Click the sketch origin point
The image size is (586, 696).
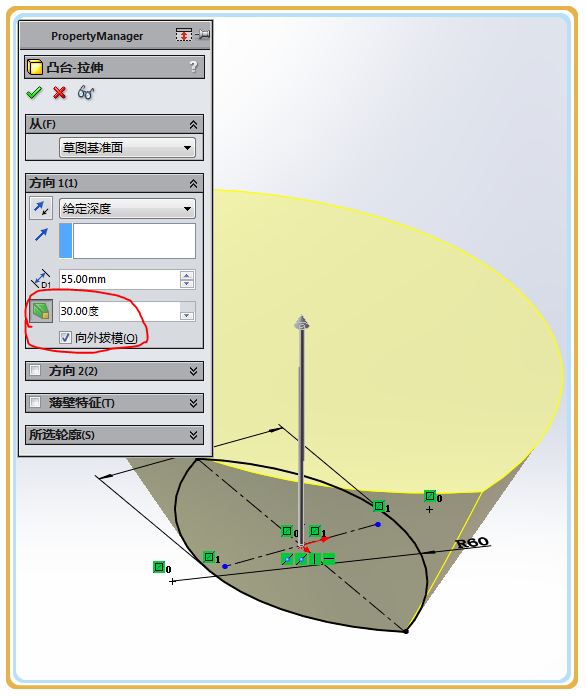(x=301, y=545)
